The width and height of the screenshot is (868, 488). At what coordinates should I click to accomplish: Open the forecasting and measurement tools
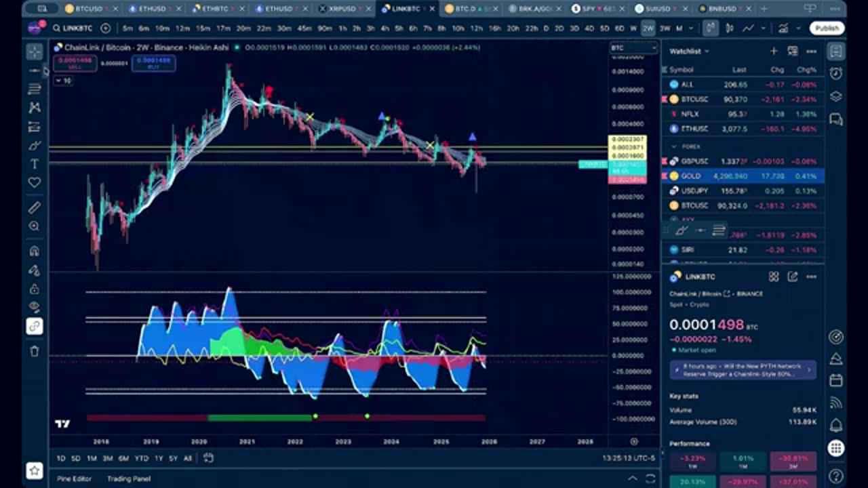pyautogui.click(x=35, y=127)
